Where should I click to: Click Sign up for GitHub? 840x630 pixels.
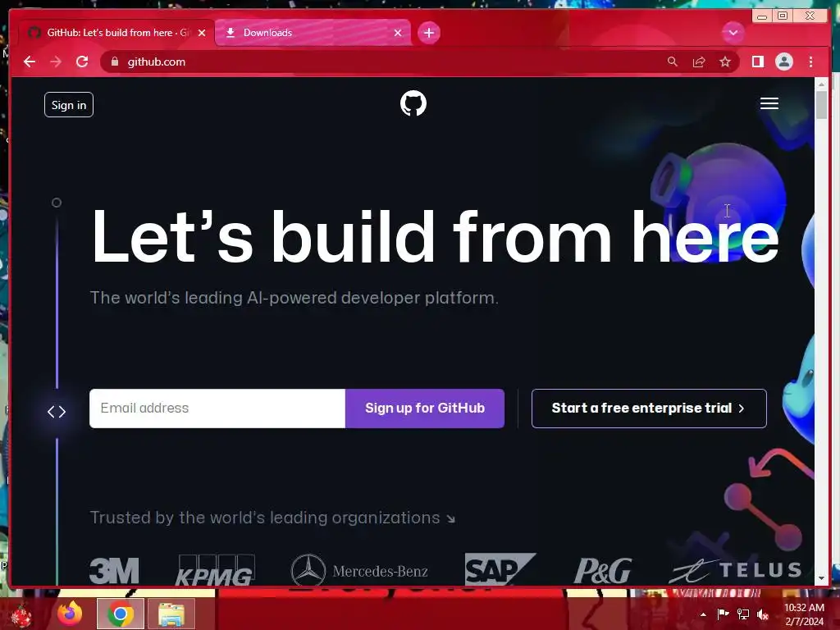425,409
